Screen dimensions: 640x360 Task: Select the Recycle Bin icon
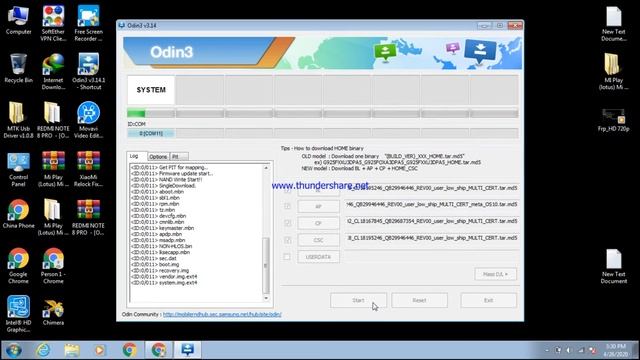18,69
